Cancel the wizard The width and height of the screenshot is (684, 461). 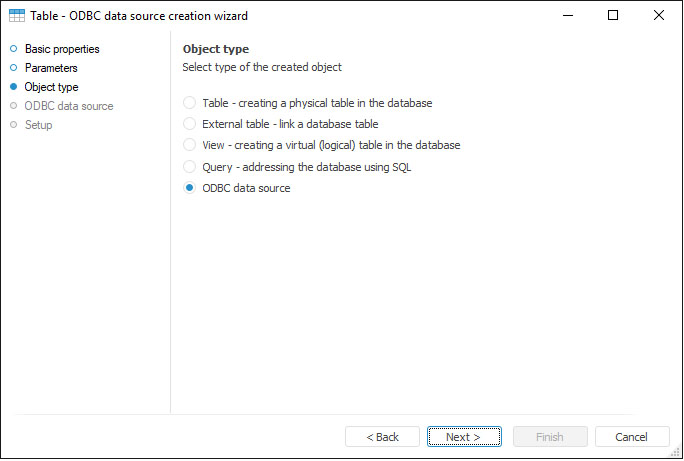pos(632,437)
